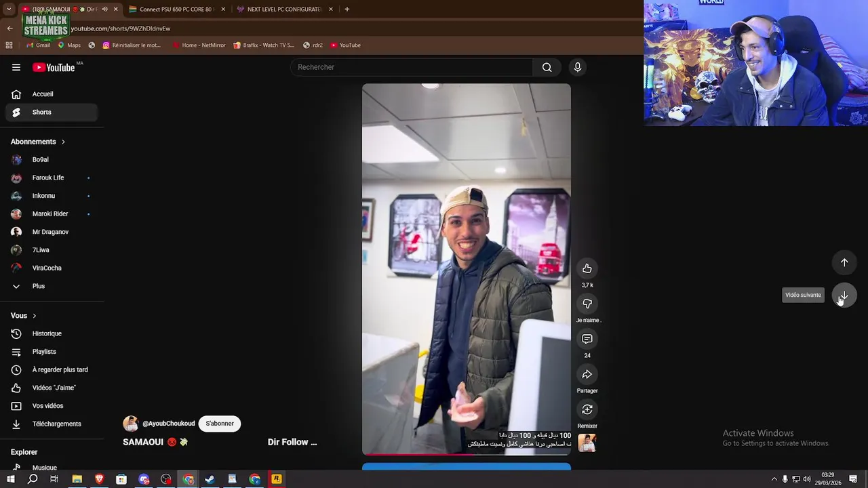
Task: Click the Rechercher search field
Action: pos(412,67)
